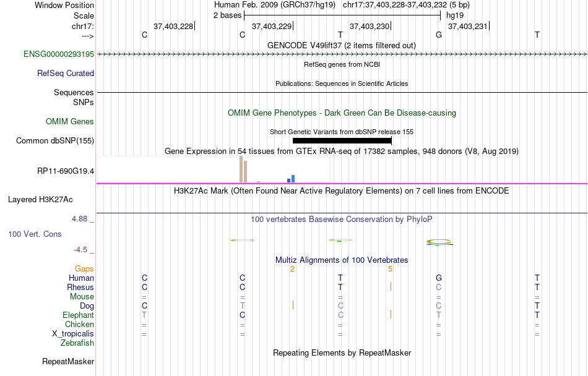588x376 pixels.
Task: Click the Common dbSNP(155) track label
Action: (54, 140)
